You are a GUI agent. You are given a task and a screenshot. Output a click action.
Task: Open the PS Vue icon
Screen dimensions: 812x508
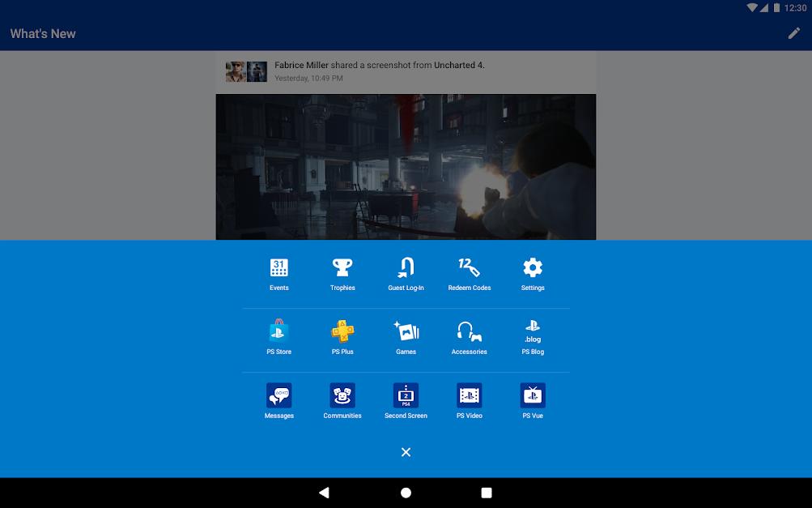532,398
